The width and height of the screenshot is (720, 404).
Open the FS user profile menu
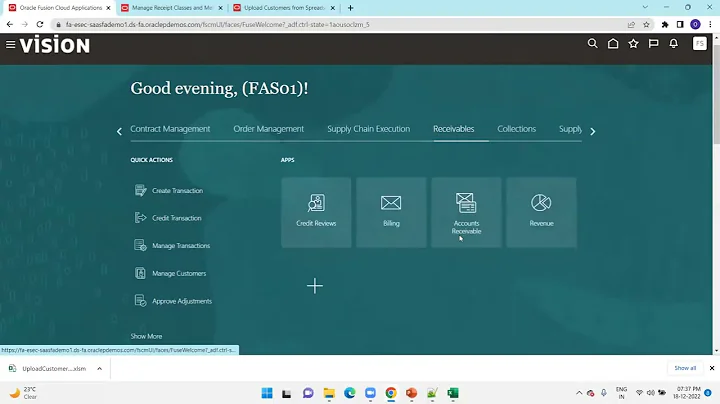click(699, 44)
